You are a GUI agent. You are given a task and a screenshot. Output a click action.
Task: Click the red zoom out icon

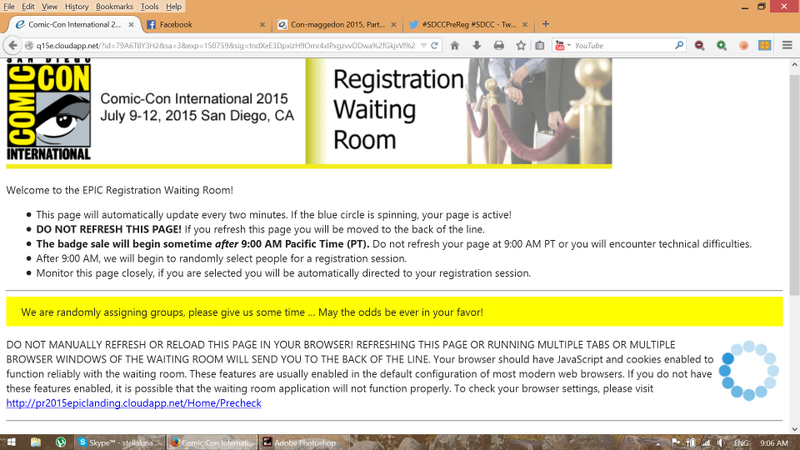pyautogui.click(x=699, y=45)
